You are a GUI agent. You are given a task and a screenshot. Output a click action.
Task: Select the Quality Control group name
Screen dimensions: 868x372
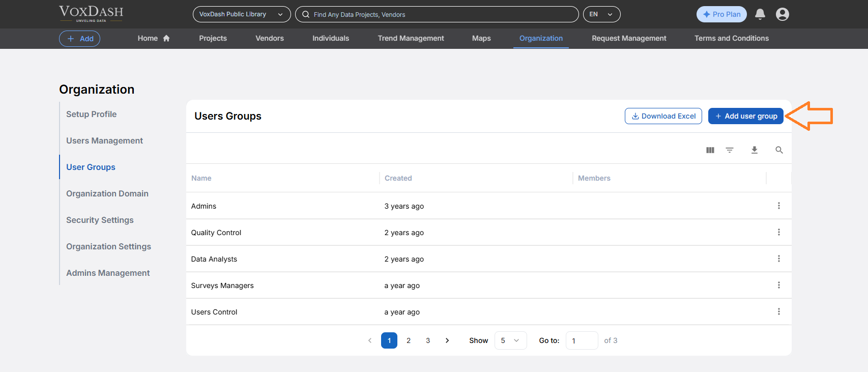(x=216, y=233)
